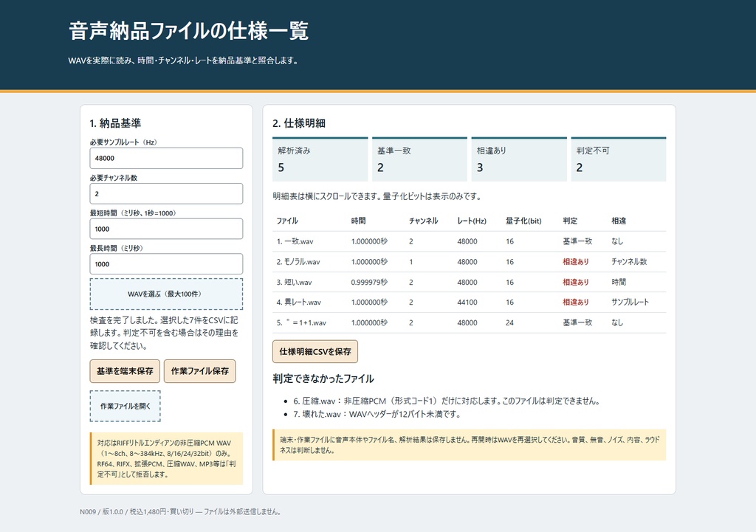Image resolution: width=756 pixels, height=532 pixels.
Task: Open the 作業ファイルを開く file chooser
Action: pyautogui.click(x=126, y=407)
